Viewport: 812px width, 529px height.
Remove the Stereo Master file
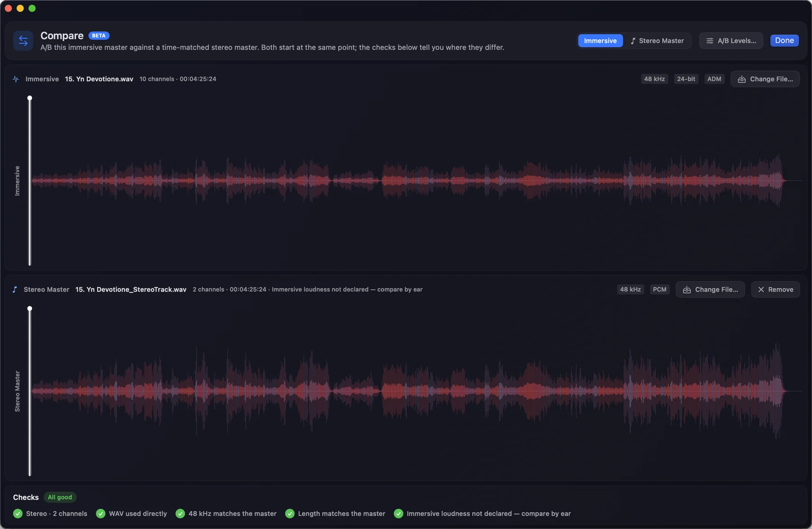[x=775, y=290]
